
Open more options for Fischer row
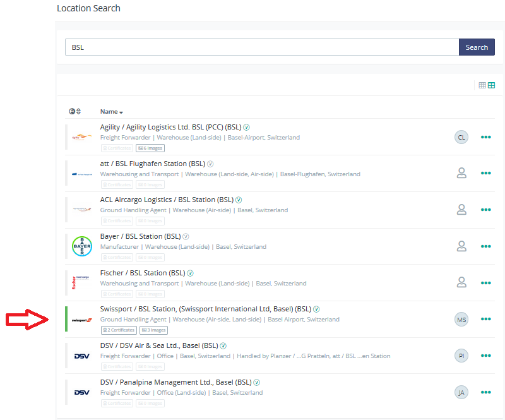(485, 283)
